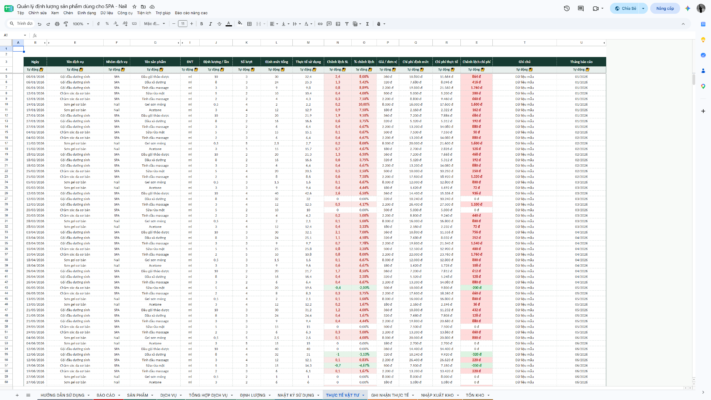Image resolution: width=711 pixels, height=400 pixels.
Task: Click the Insert chart icon
Action: [x=338, y=24]
